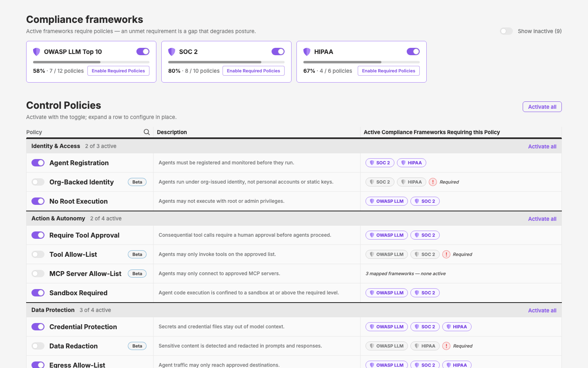Click the HIPAA framework card shield icon

(x=307, y=52)
